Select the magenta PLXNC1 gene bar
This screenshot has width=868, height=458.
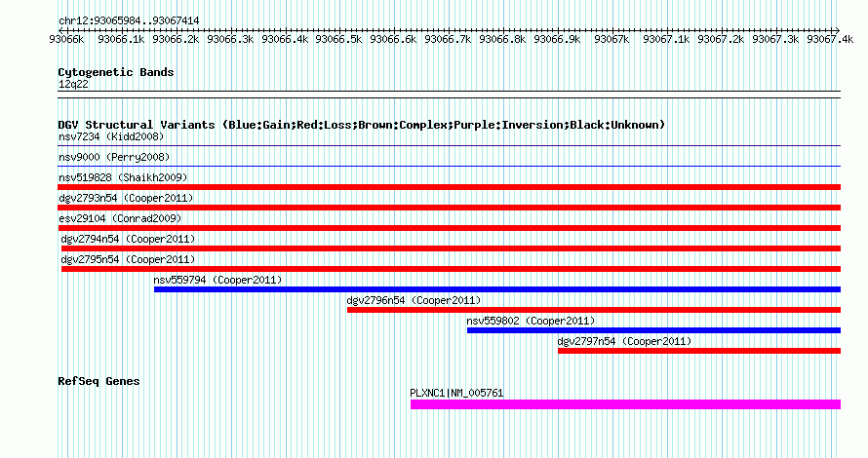pyautogui.click(x=625, y=404)
